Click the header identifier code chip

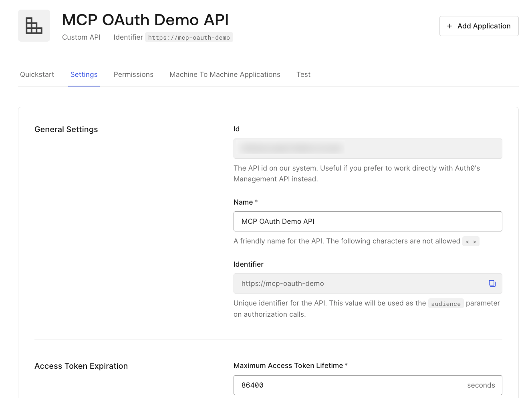point(189,38)
